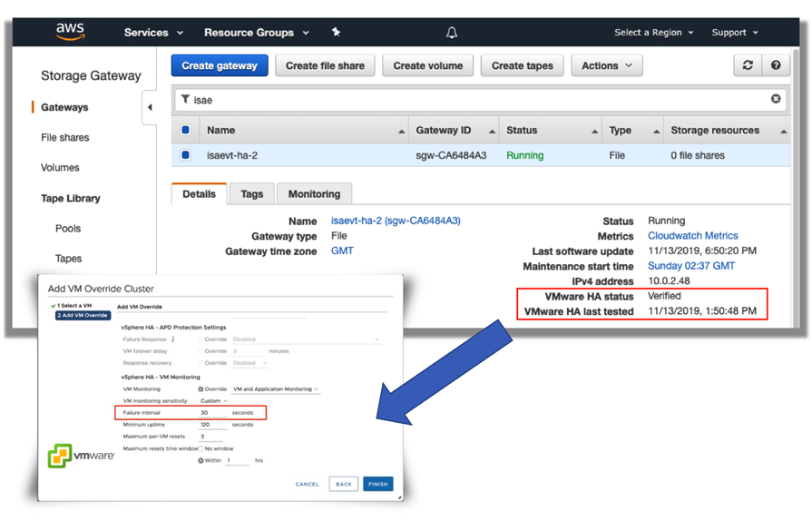Image resolution: width=812 pixels, height=521 pixels.
Task: Click the Create gateway button
Action: pyautogui.click(x=220, y=65)
